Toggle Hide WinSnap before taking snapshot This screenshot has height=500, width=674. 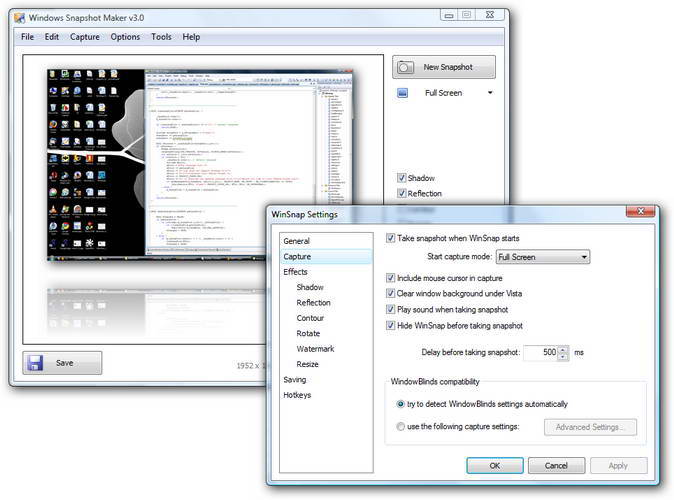(390, 325)
